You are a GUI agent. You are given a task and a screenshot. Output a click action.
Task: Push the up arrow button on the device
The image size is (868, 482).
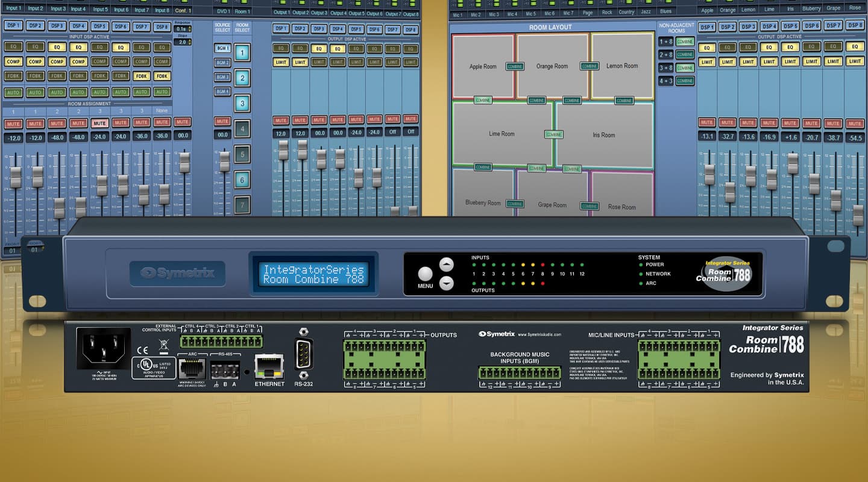tap(446, 264)
